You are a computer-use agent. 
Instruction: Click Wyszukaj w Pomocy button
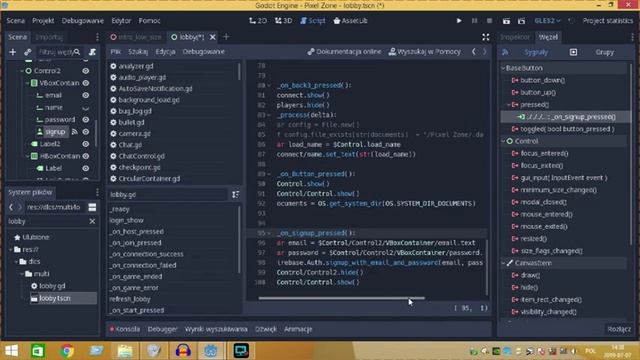[x=424, y=51]
